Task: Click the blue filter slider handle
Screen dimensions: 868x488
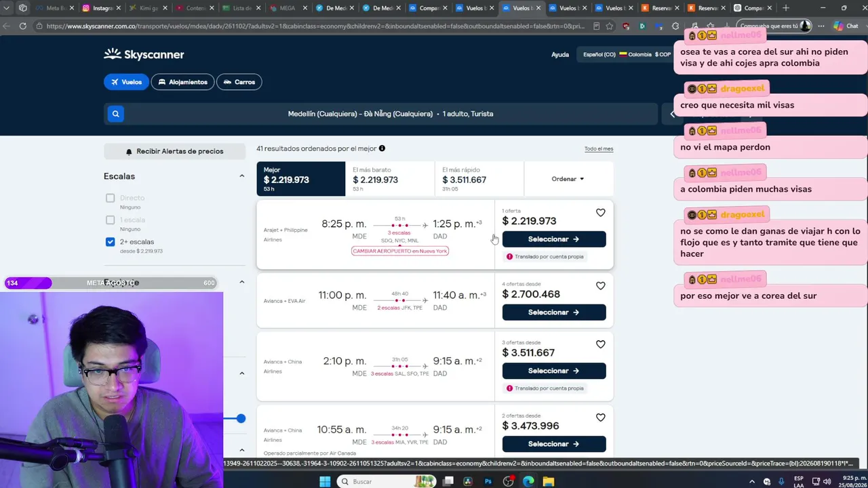Action: pyautogui.click(x=241, y=418)
